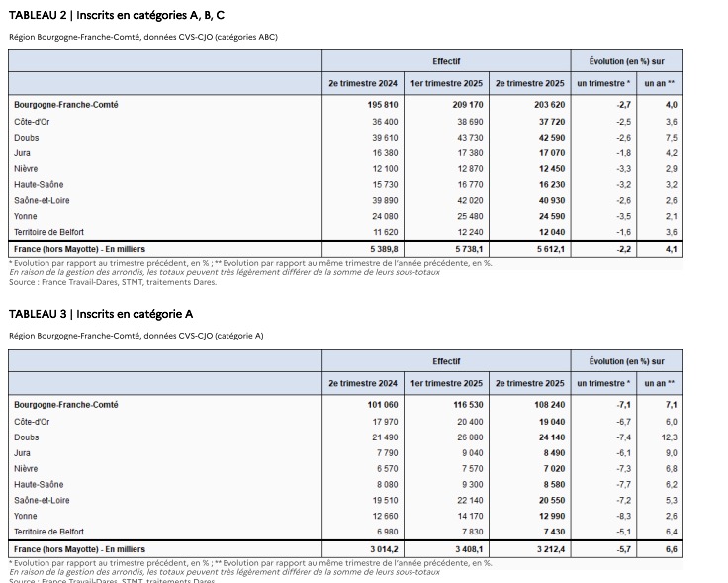728x583 pixels.
Task: Click the heading "TABLEAU 2 | Inscrits en catégories A, B, C"
Action: [117, 15]
